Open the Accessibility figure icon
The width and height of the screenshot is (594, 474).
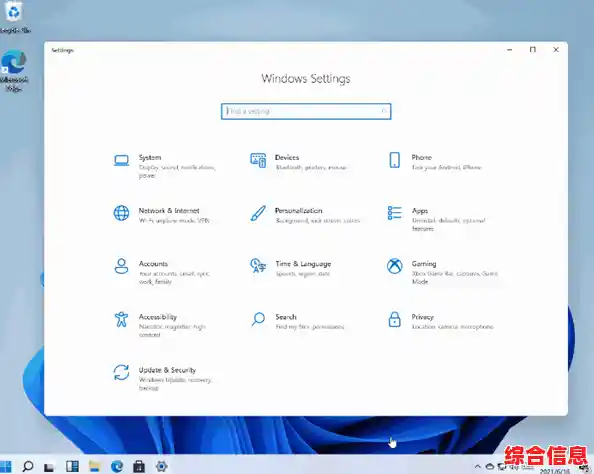121,319
